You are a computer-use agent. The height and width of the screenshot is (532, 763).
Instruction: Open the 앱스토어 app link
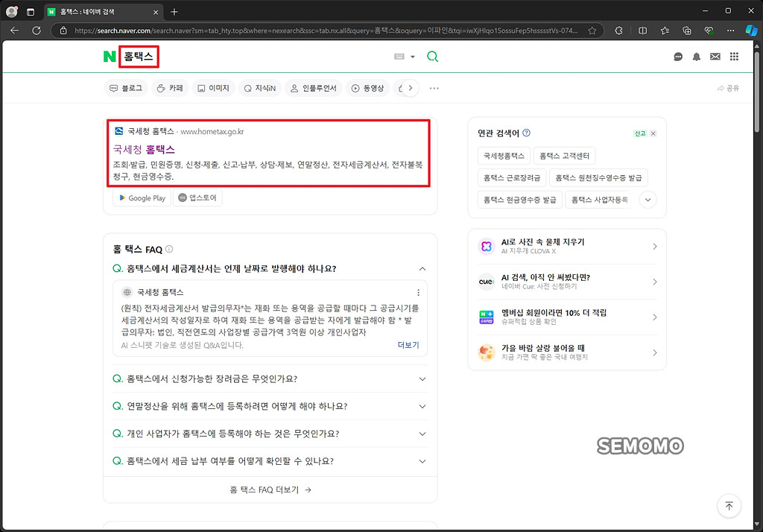(197, 197)
